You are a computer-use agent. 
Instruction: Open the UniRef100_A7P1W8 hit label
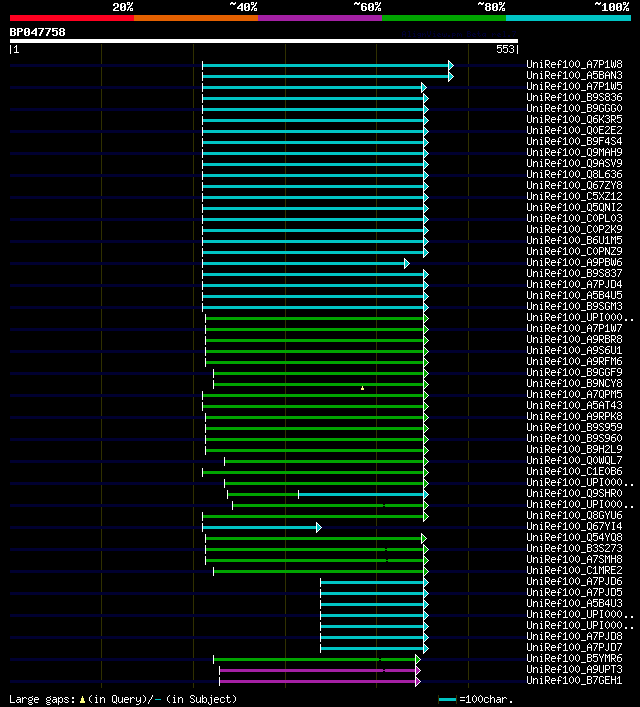(574, 64)
